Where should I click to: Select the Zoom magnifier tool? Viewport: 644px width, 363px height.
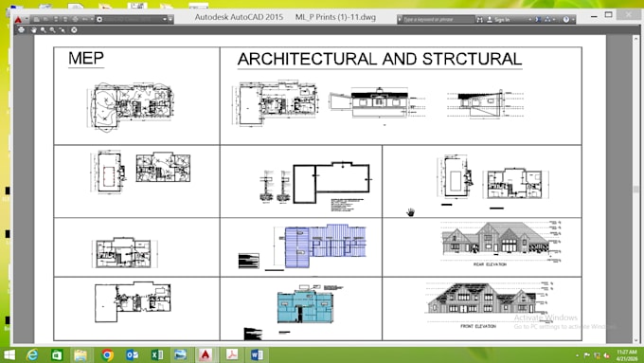coord(44,29)
